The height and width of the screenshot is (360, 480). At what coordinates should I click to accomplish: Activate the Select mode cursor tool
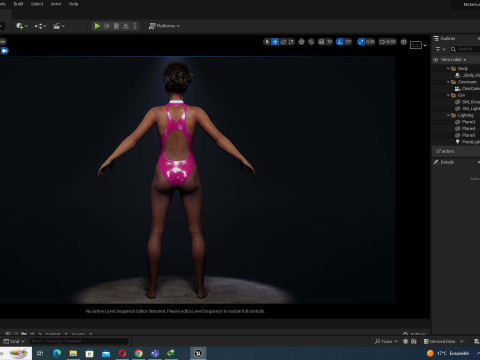coord(267,42)
